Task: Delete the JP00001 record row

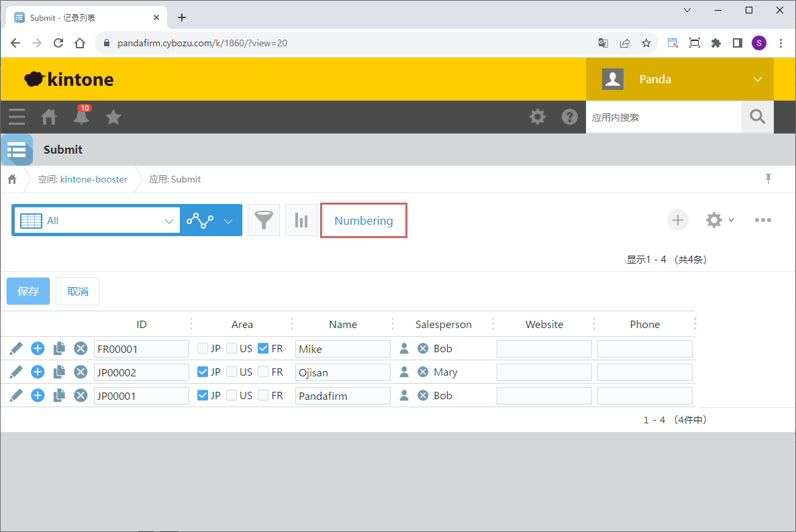Action: coord(81,395)
